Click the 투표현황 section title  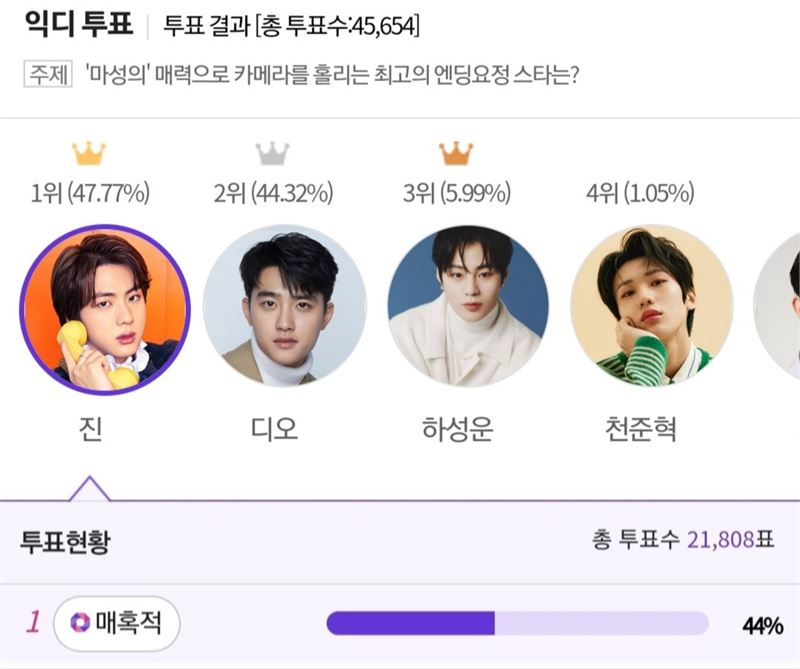pos(65,541)
